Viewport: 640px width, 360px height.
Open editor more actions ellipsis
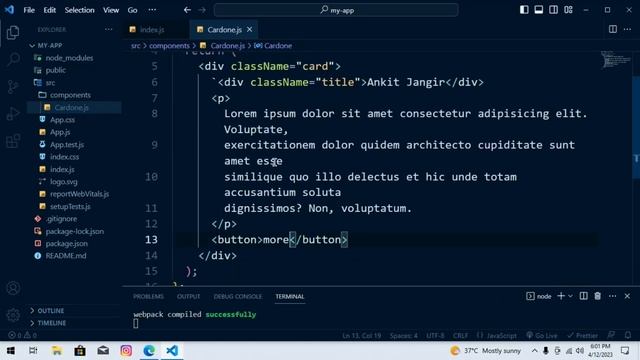(x=627, y=29)
